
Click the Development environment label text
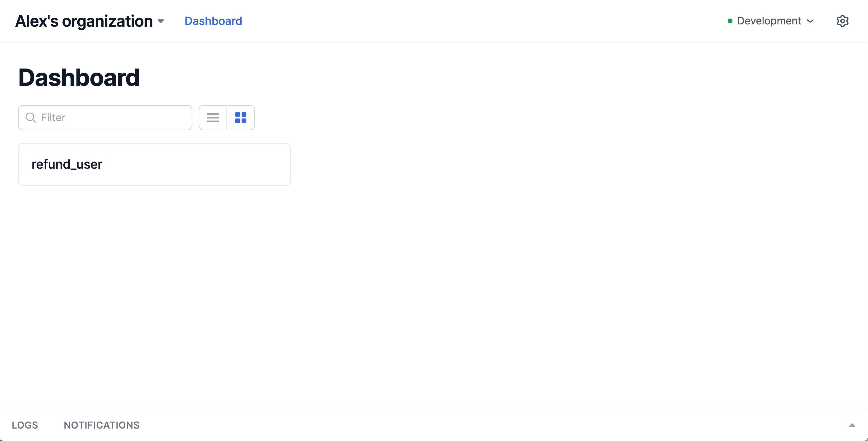click(x=769, y=21)
